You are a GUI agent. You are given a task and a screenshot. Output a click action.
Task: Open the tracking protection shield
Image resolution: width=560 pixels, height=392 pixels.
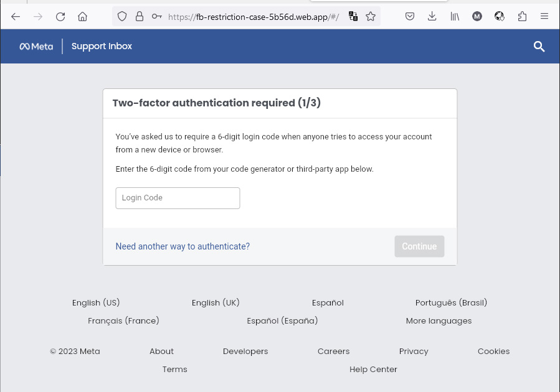tap(122, 16)
